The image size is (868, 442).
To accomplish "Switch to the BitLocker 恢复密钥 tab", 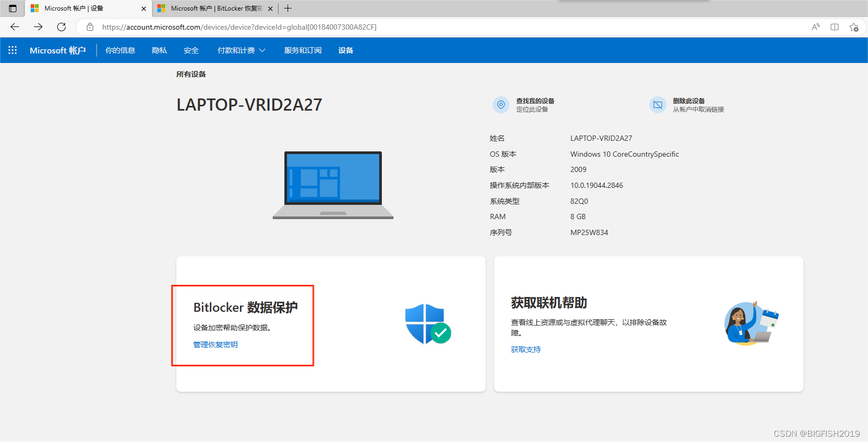I will 215,8.
